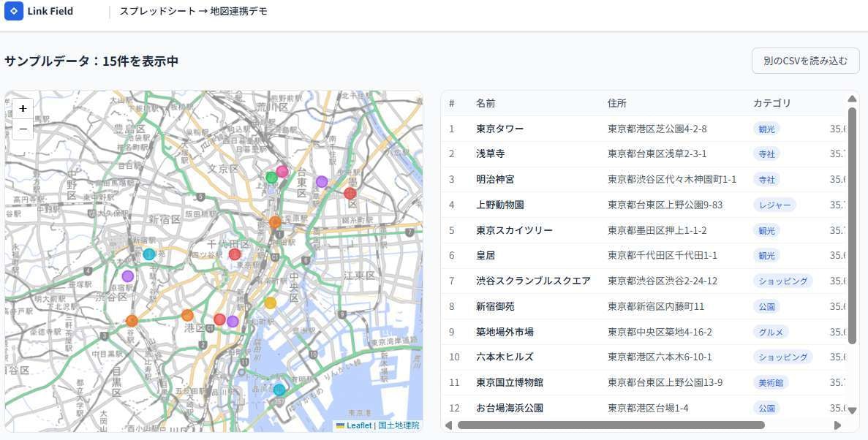Click the サンプルデータ：15件を表示中 heading
The image size is (868, 440).
91,61
